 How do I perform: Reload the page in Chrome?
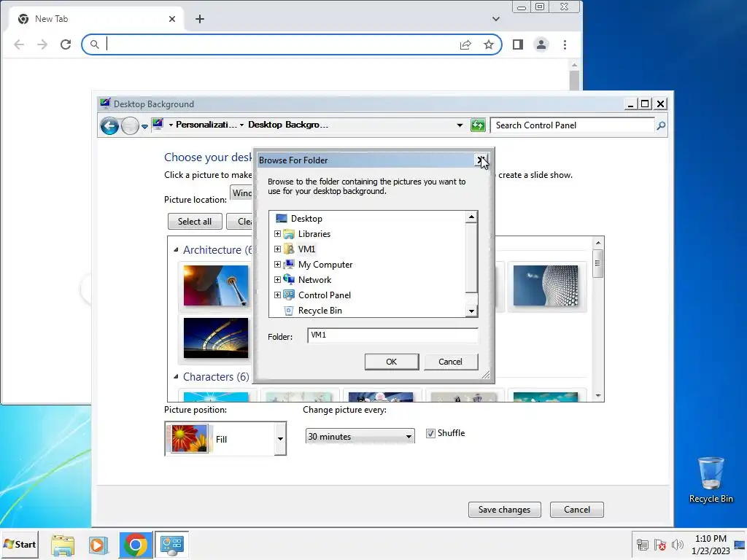(x=66, y=44)
